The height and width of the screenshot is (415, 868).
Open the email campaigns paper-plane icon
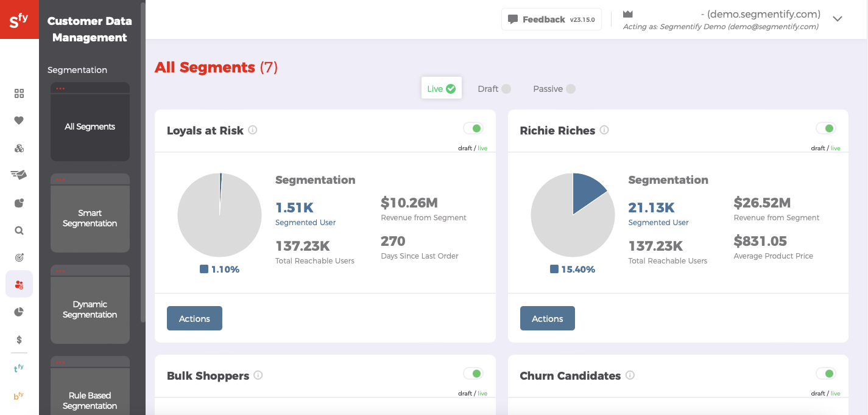[19, 175]
